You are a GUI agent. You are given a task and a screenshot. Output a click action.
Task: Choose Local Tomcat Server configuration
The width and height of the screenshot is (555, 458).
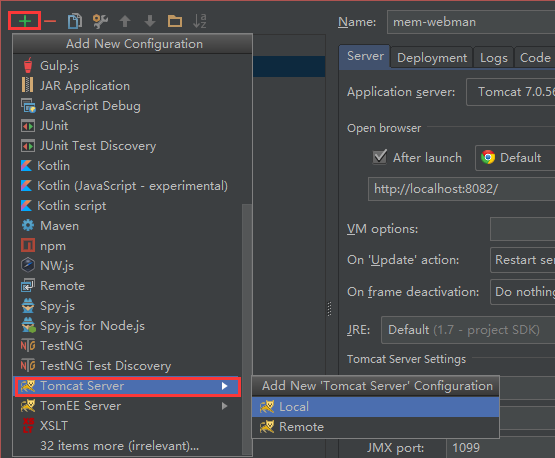click(x=376, y=407)
